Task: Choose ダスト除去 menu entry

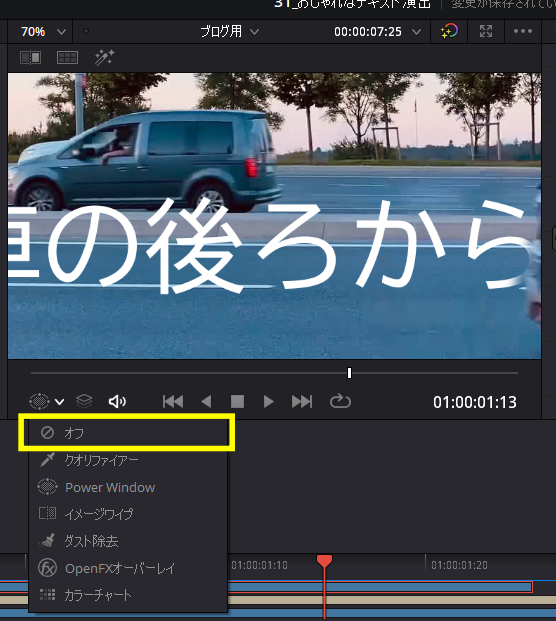Action: 128,541
